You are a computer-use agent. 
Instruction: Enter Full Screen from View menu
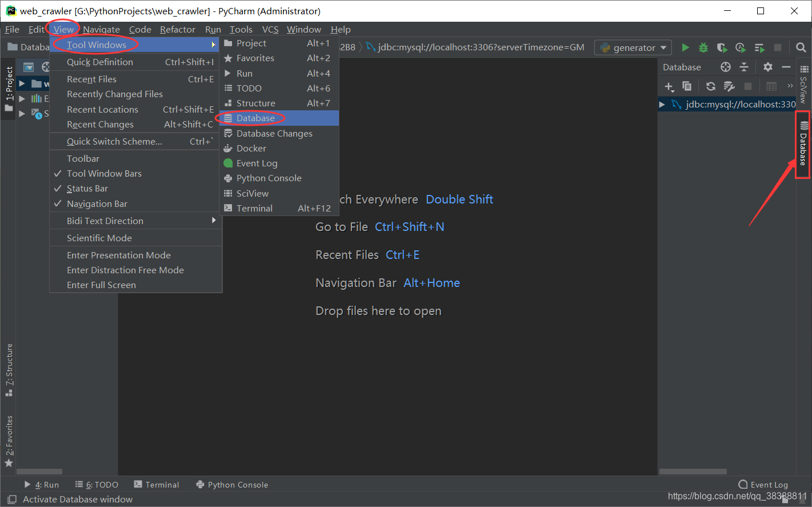point(136,285)
